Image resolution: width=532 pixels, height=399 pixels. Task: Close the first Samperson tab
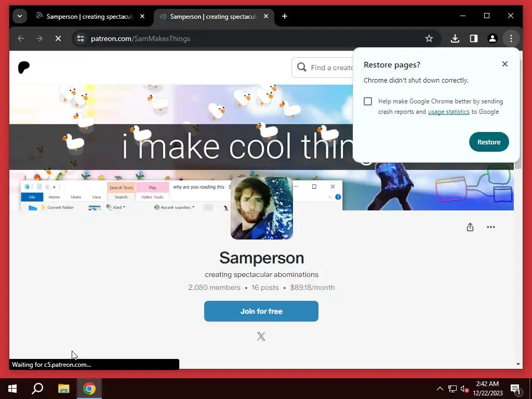pos(142,16)
